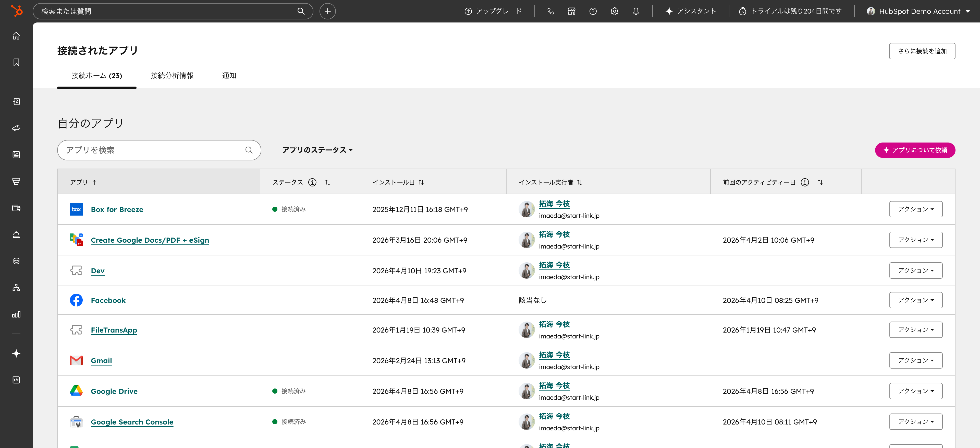Open the 通知 tab
This screenshot has width=980, height=448.
click(x=229, y=75)
